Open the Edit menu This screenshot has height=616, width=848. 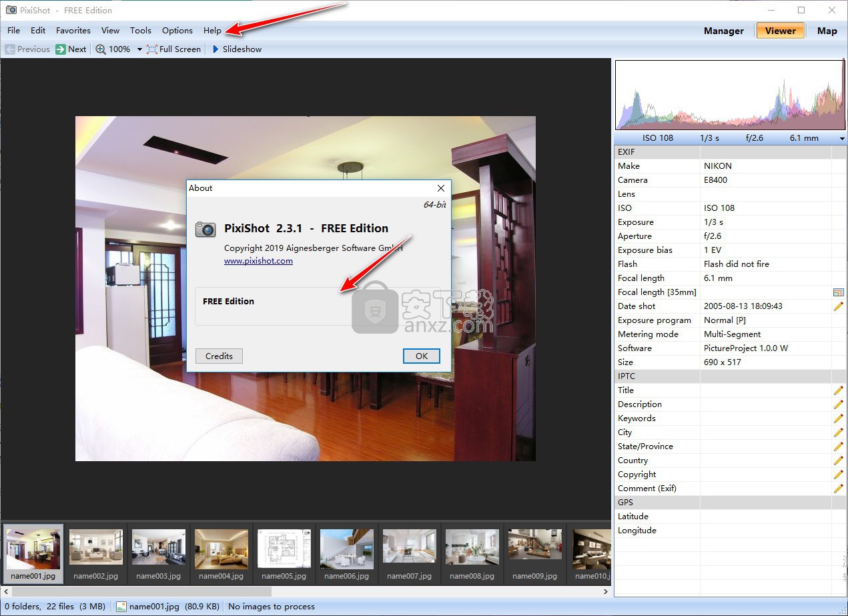click(38, 30)
